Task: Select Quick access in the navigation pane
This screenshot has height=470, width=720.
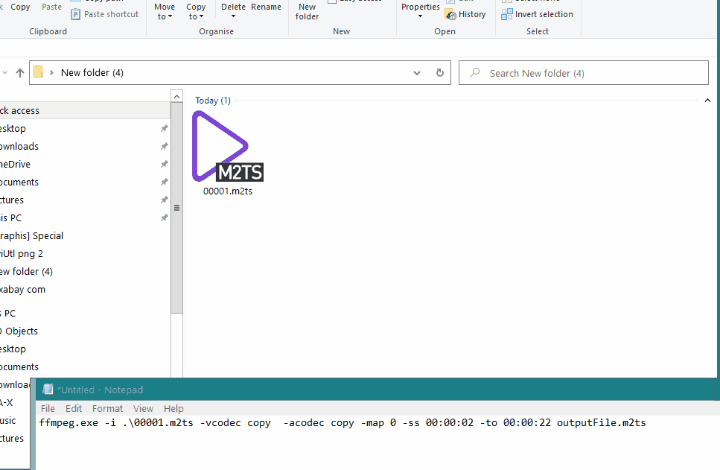Action: 85,111
